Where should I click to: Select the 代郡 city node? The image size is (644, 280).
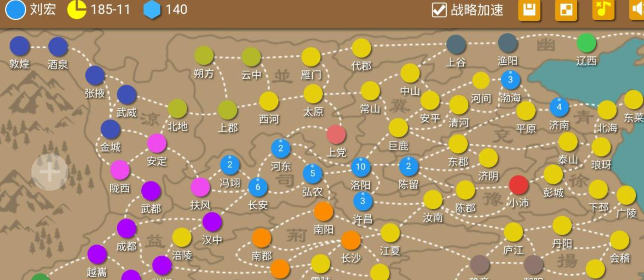(x=361, y=48)
